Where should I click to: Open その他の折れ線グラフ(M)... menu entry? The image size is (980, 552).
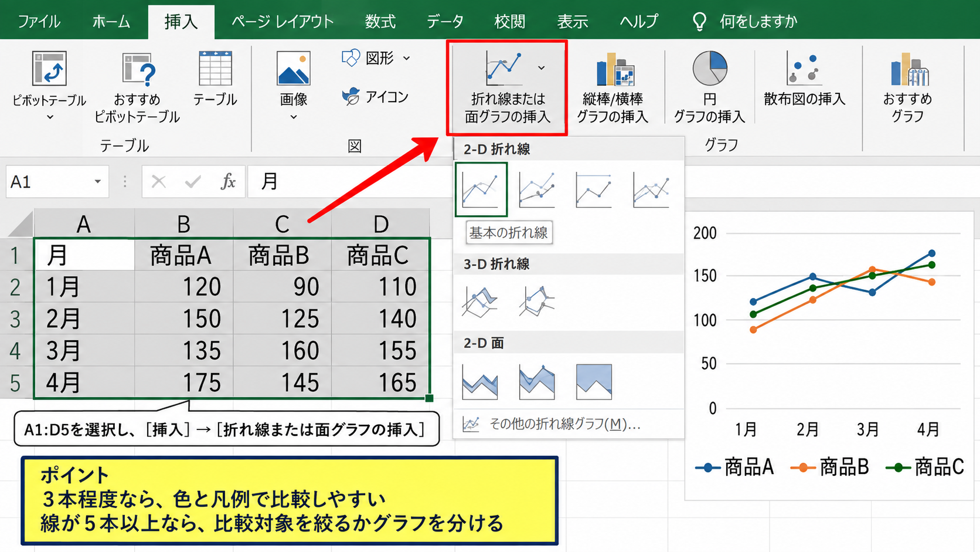[569, 424]
